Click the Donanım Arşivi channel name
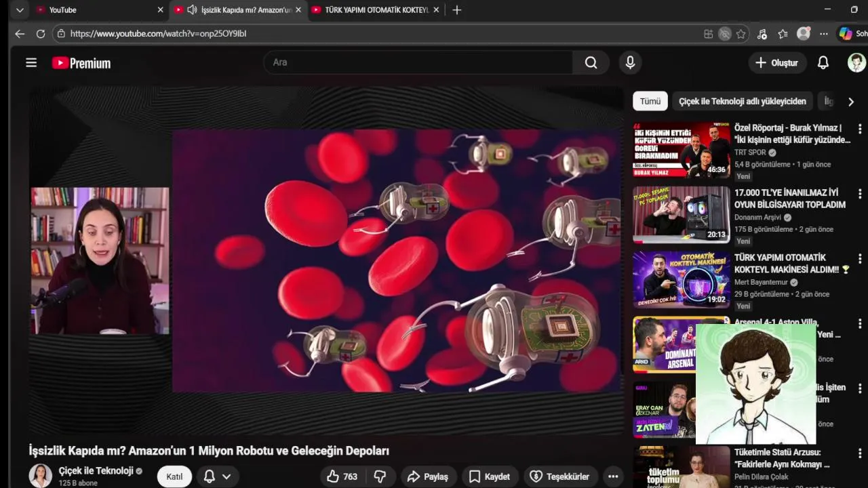The width and height of the screenshot is (868, 488). (758, 218)
